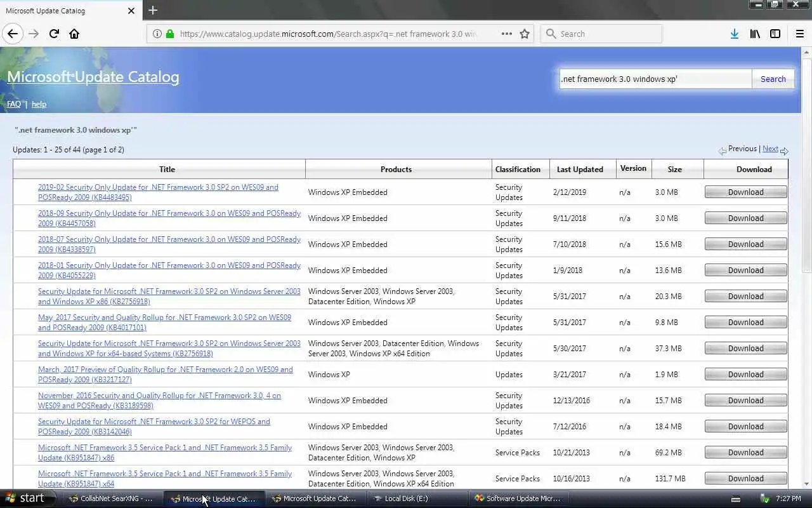Bookmark this page with star icon

coord(525,34)
